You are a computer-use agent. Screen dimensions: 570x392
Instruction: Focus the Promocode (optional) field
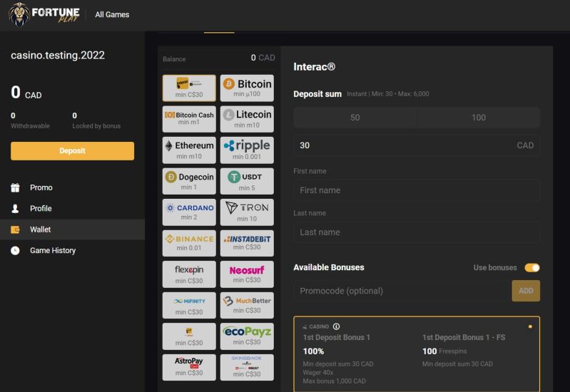click(x=401, y=291)
